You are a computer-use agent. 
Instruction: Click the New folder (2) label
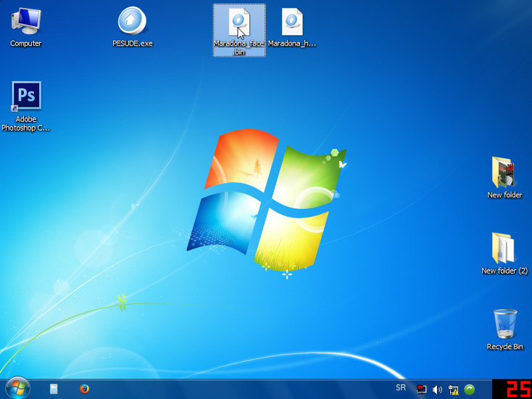tap(504, 271)
